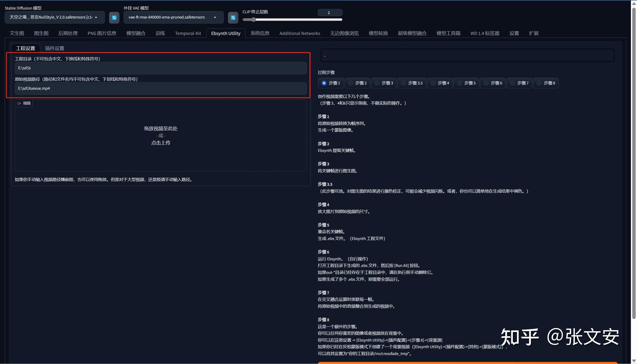The image size is (637, 364).
Task: Click the 工程目录 path input field
Action: click(x=160, y=68)
